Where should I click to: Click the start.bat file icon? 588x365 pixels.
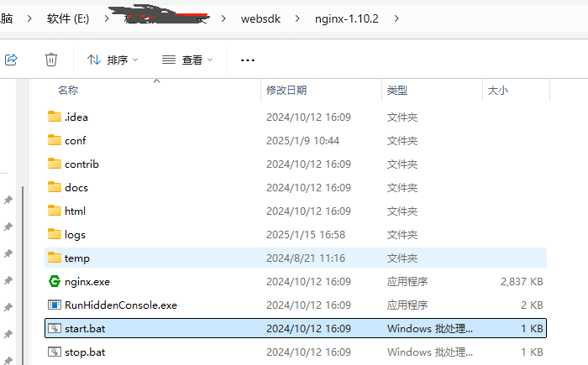[55, 328]
